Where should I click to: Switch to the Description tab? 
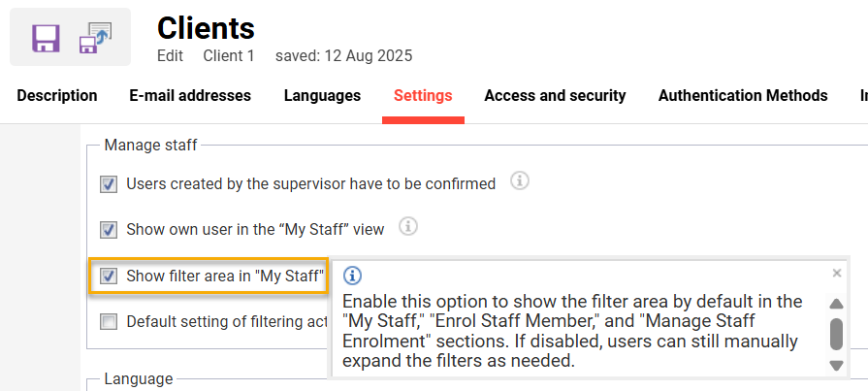[x=57, y=96]
